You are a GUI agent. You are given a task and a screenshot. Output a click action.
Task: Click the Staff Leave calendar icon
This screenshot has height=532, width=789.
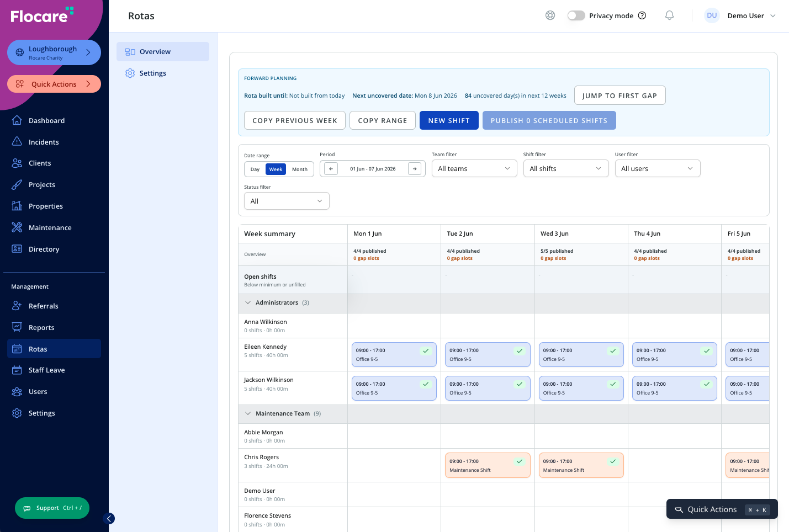click(17, 370)
